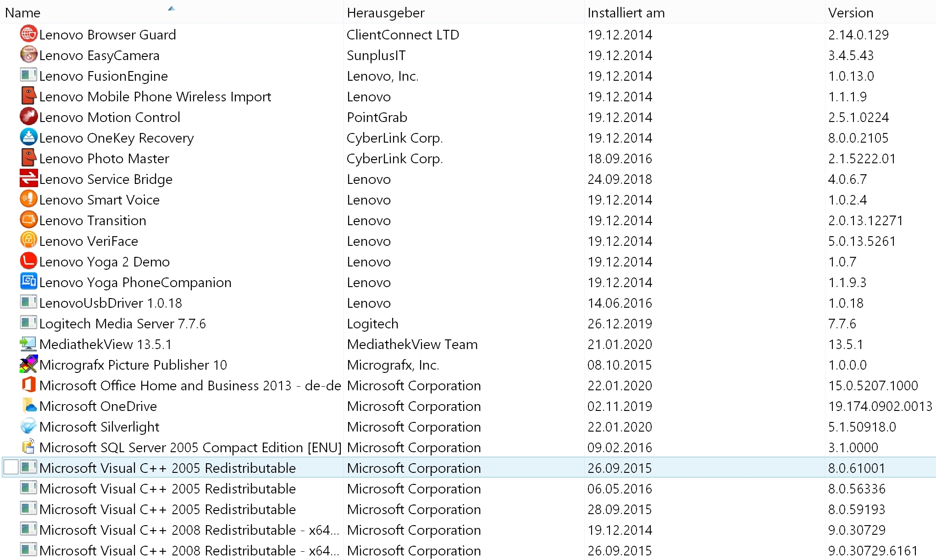
Task: Sort by Herausgeber column header
Action: 386,13
